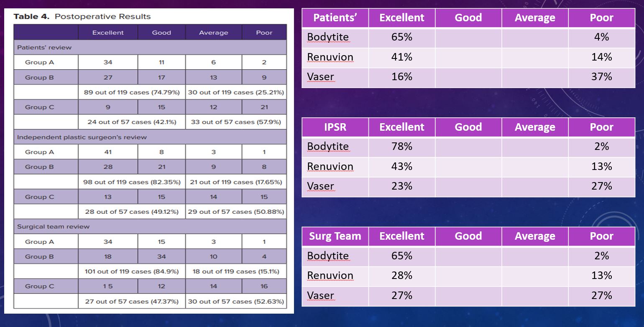The width and height of the screenshot is (644, 327).
Task: Click the 28% Renuvion Excellent cell in the Surg Team table
Action: pos(402,276)
